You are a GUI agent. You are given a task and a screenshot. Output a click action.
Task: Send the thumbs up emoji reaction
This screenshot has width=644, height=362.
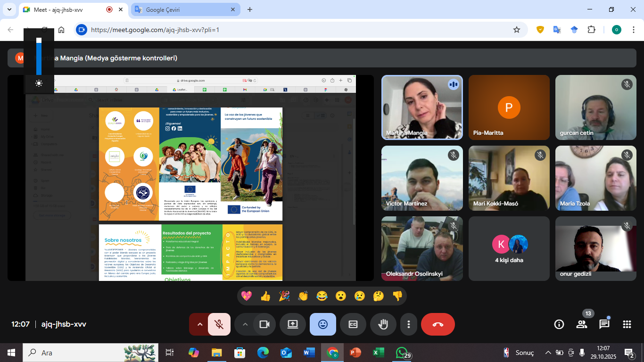265,296
